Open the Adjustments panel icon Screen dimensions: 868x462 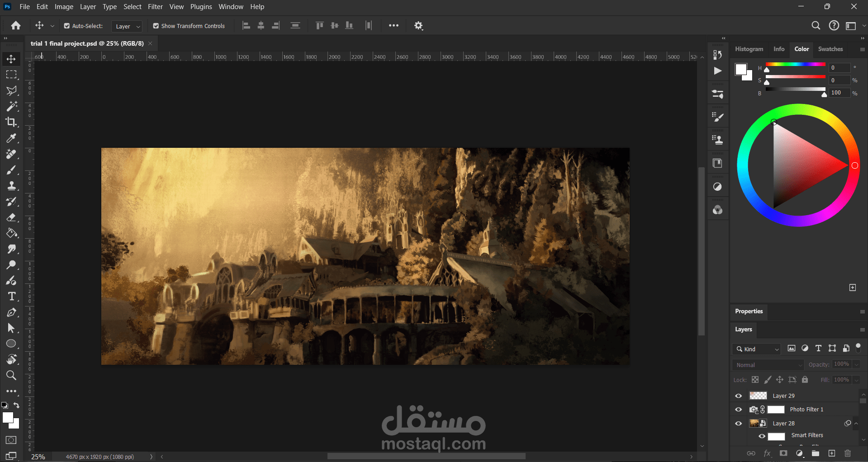click(717, 187)
